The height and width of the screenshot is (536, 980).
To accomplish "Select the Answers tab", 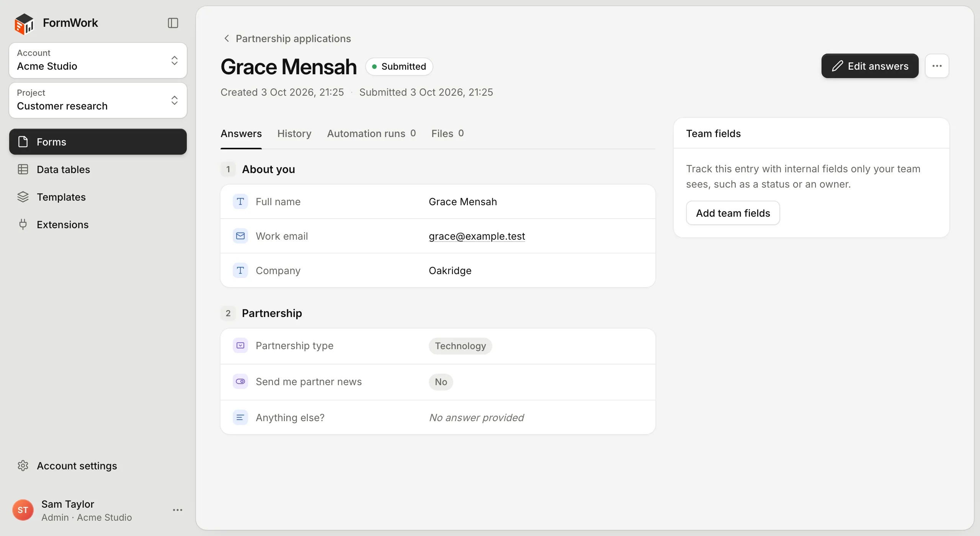I will pos(241,134).
